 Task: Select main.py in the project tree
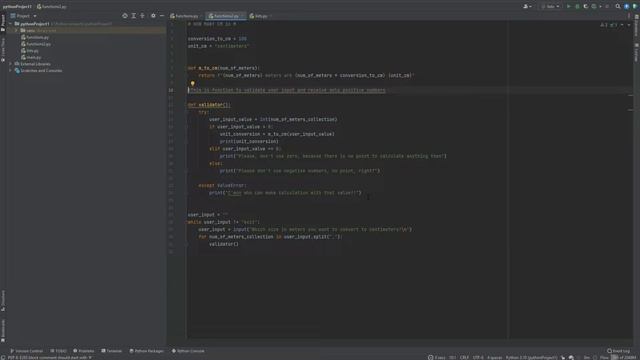point(31,58)
